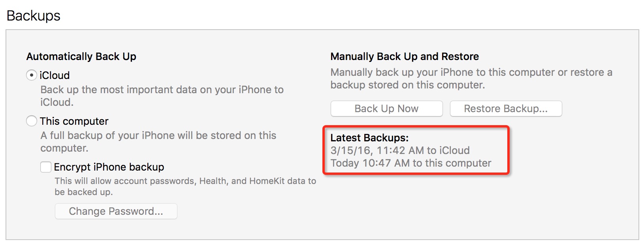Click the "This computer" option label text

74,121
